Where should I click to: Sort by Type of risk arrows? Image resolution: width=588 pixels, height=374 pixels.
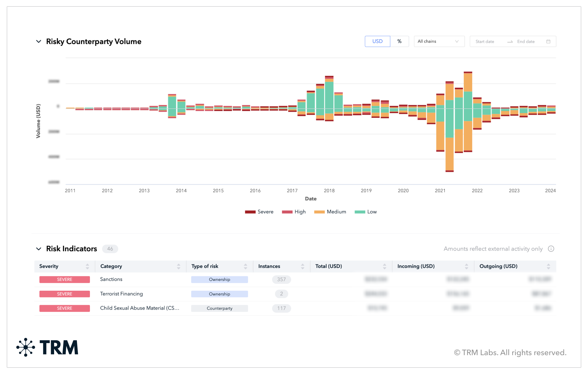(x=245, y=266)
